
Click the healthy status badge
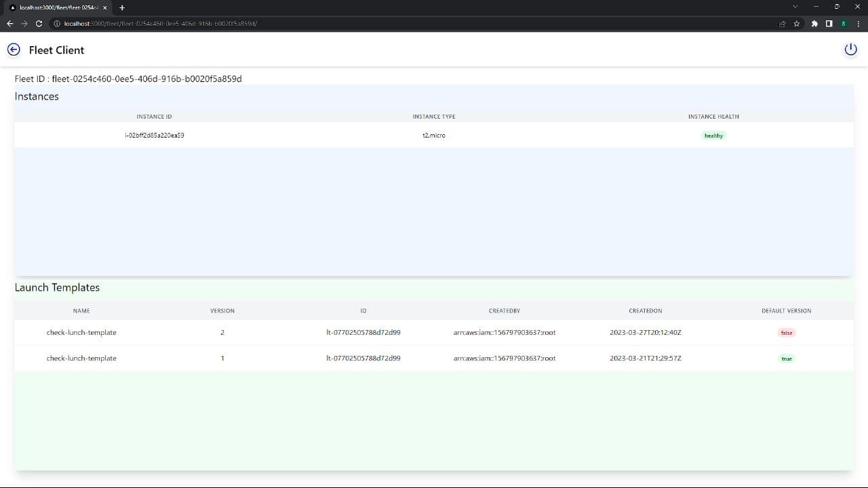point(713,135)
